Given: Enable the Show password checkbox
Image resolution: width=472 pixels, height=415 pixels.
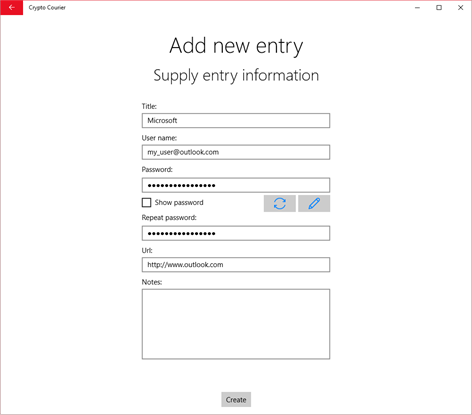Looking at the screenshot, I should pyautogui.click(x=146, y=203).
